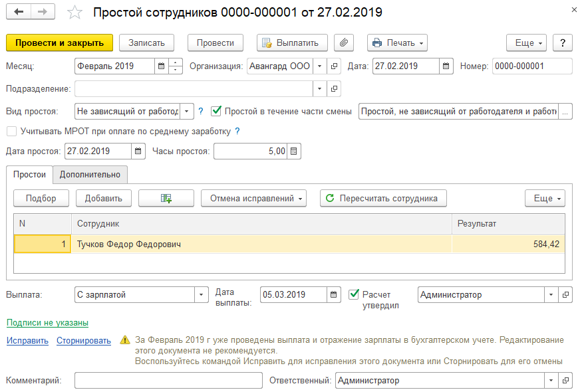
Task: Click Пересчитать сотрудника button
Action: 383,199
